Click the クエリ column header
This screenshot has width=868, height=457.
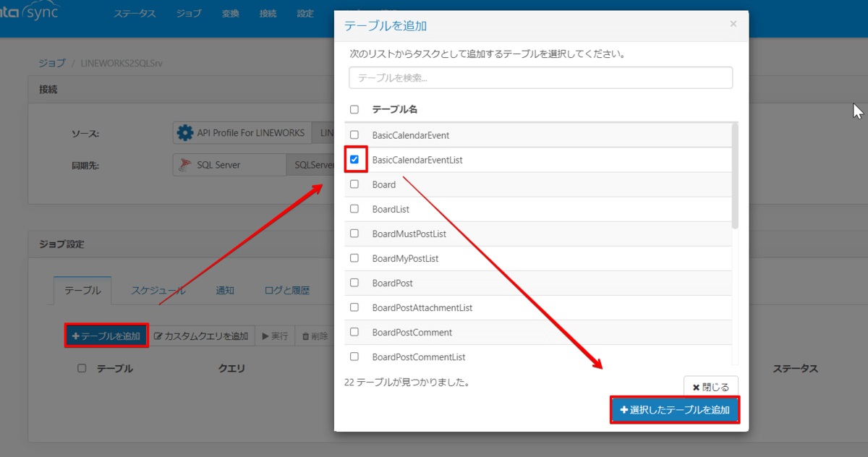coord(231,368)
